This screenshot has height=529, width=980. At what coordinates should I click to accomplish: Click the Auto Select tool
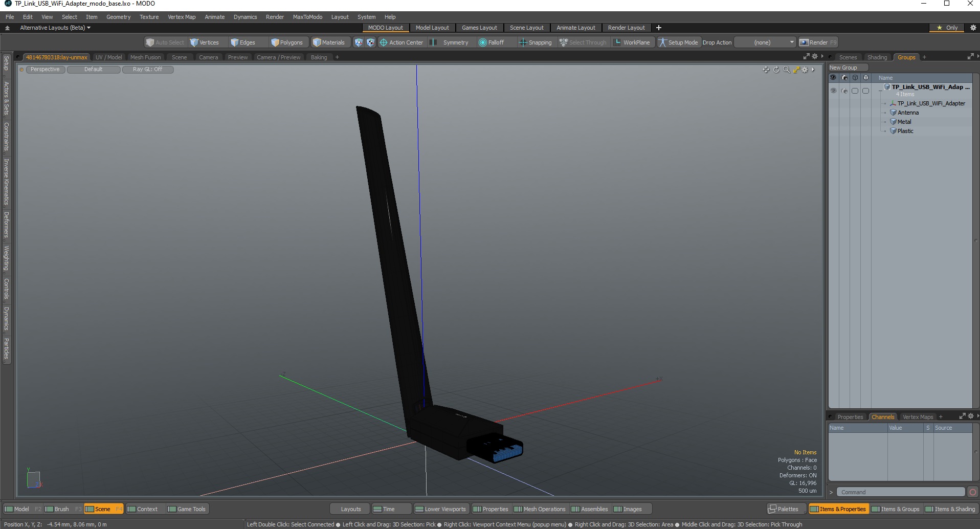165,42
